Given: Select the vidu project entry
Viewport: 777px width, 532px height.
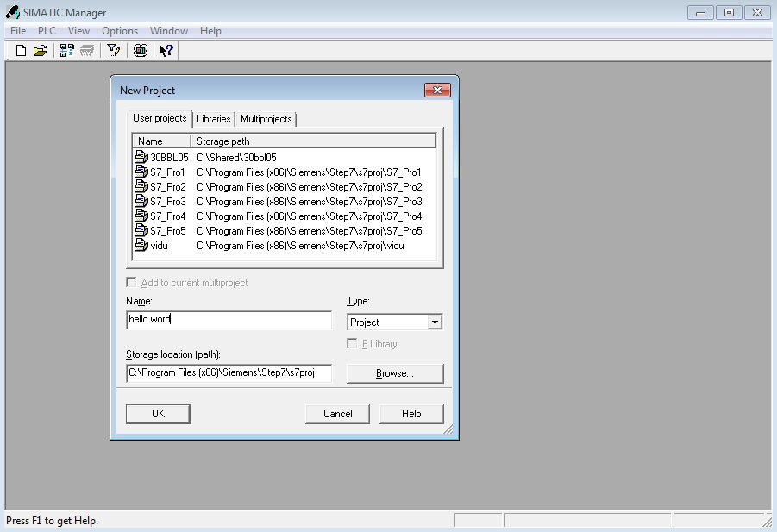Looking at the screenshot, I should click(158, 246).
